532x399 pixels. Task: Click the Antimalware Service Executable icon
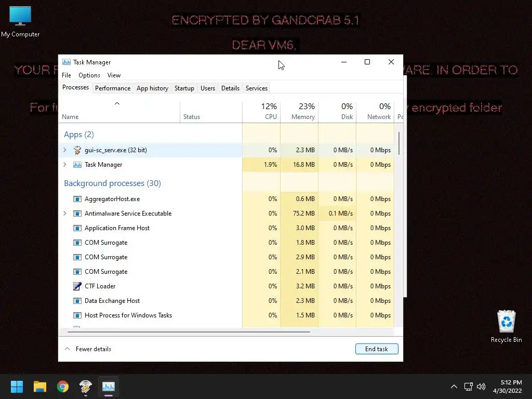[x=77, y=214]
